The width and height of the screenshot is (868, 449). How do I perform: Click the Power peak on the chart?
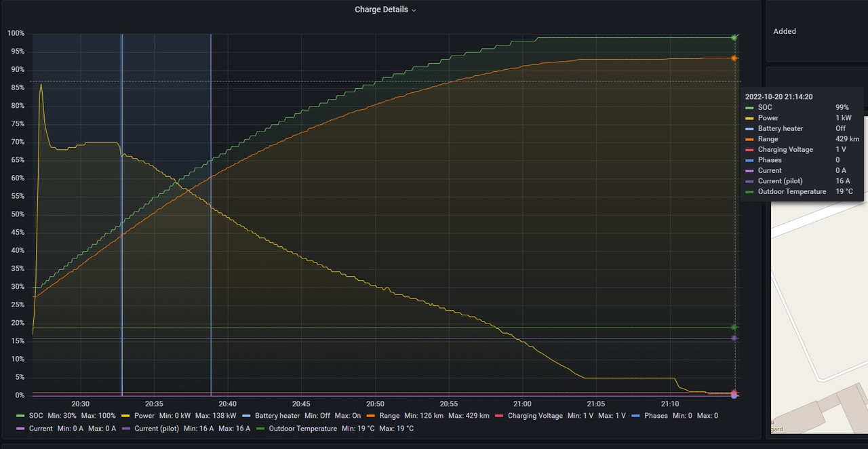point(41,84)
